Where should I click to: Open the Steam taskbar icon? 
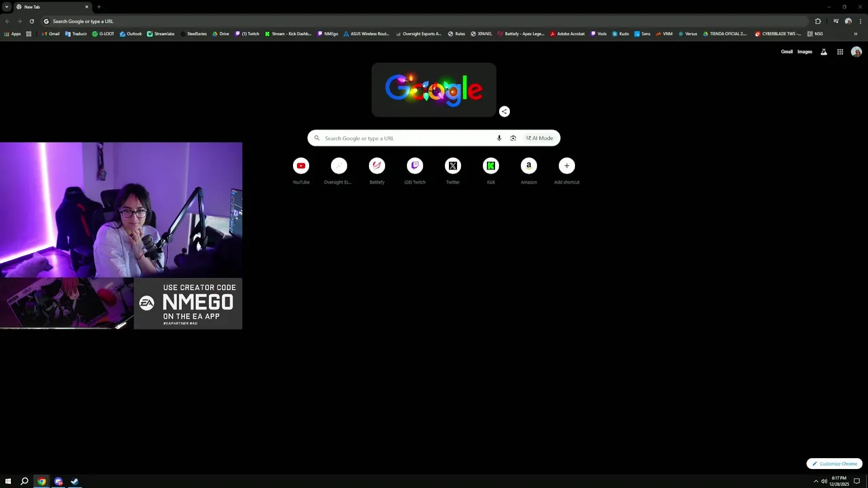point(75,481)
